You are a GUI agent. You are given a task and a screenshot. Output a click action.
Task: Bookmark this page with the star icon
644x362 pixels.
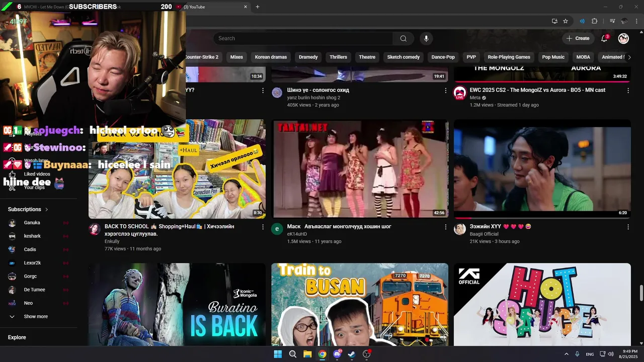point(566,21)
